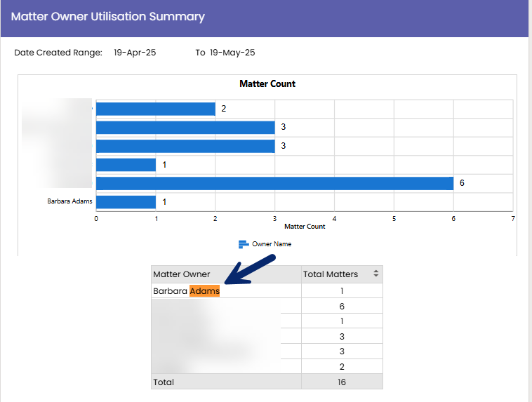Click the Date Created Range label
This screenshot has height=402, width=532.
tap(58, 53)
